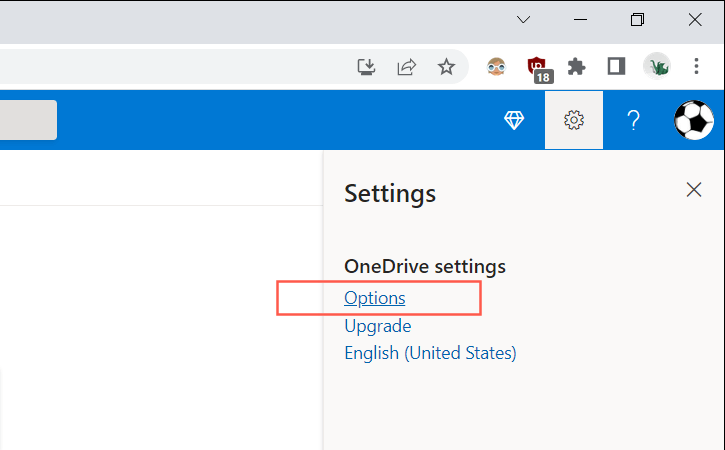Click the share this page icon

click(406, 67)
